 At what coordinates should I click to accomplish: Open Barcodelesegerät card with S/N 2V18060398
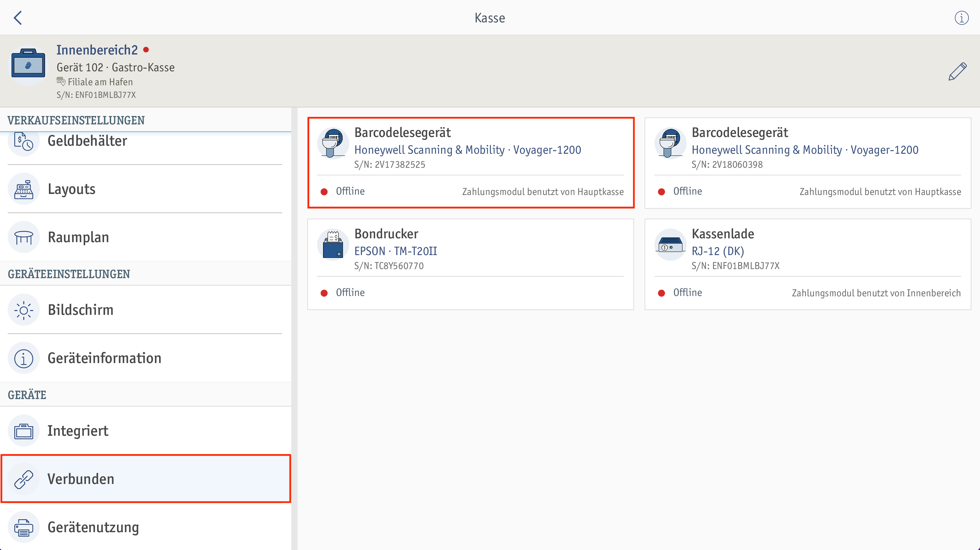(808, 163)
